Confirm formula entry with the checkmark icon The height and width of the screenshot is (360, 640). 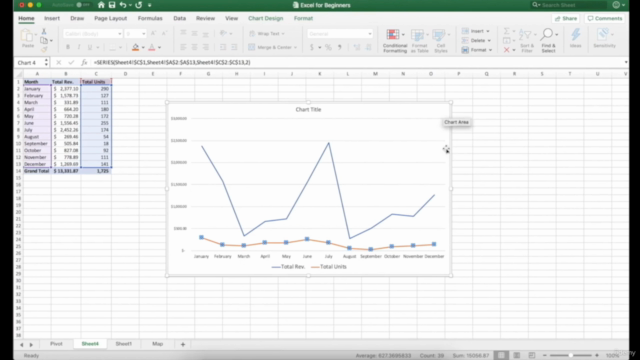coord(71,62)
